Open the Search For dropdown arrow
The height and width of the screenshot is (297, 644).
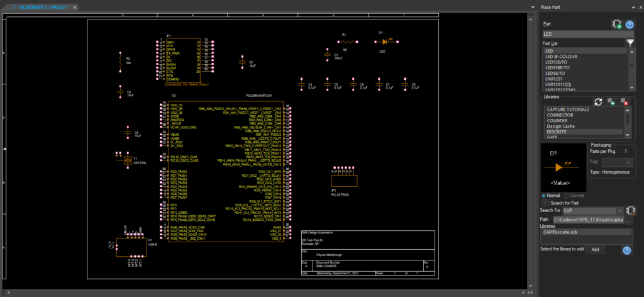tap(619, 211)
